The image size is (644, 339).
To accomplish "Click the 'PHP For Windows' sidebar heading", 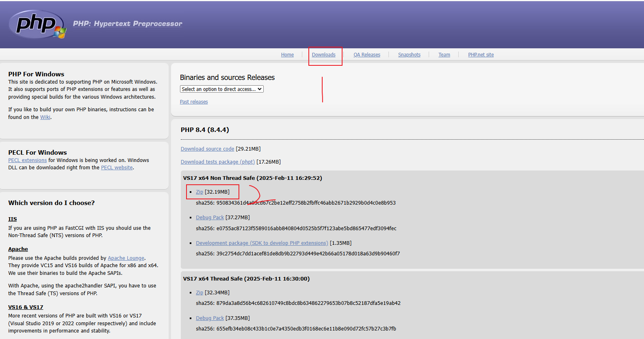I will click(36, 74).
